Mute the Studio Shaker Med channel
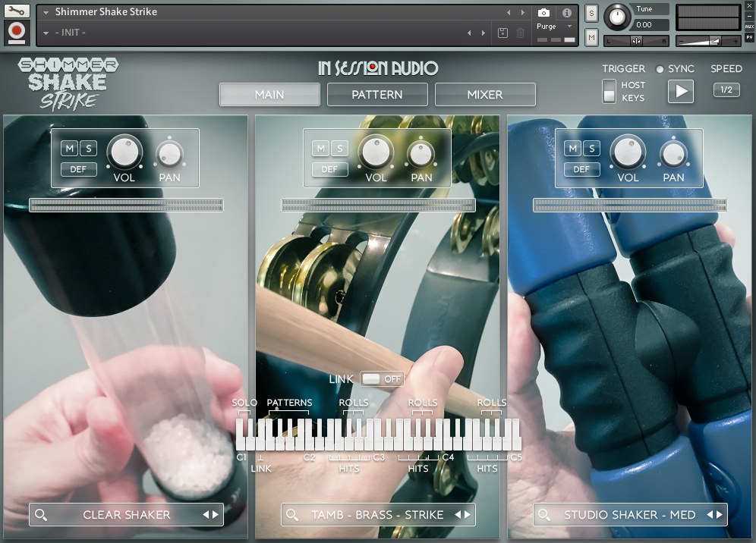Viewport: 756px width, 543px height. [x=573, y=149]
